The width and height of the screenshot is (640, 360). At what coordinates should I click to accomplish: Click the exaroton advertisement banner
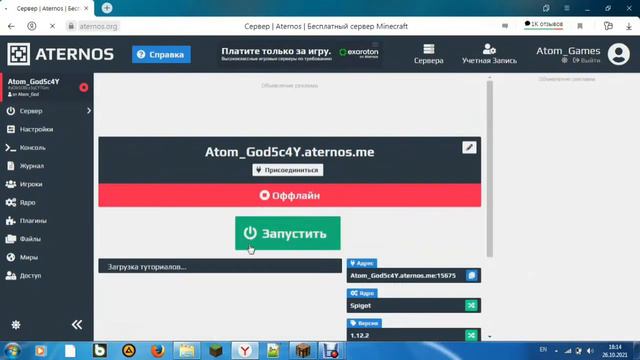pos(300,54)
